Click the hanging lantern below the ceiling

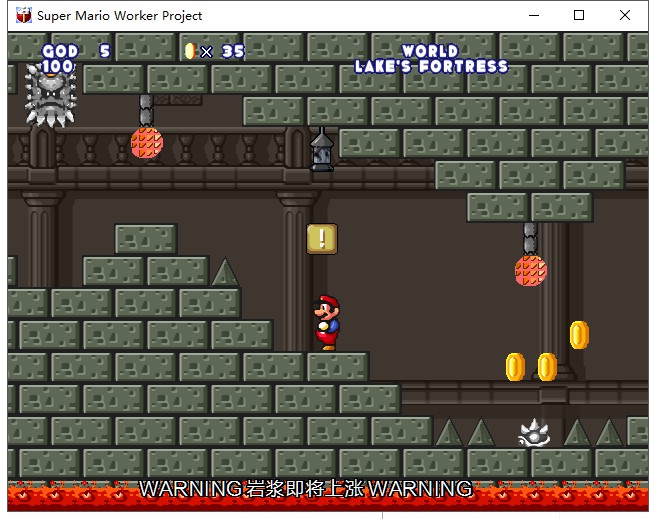click(x=322, y=150)
